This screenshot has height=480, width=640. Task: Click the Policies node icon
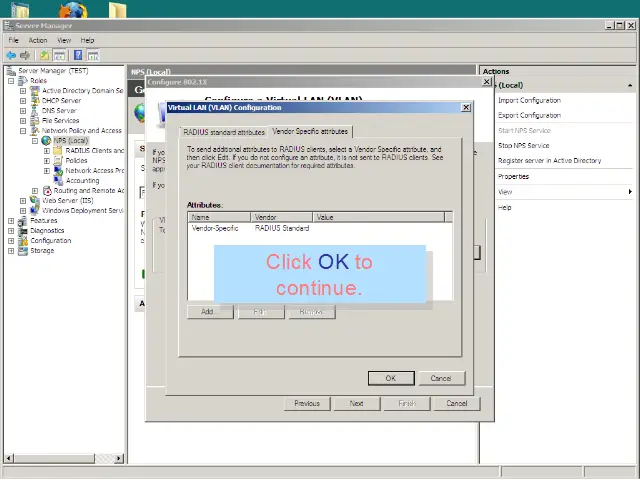point(58,160)
